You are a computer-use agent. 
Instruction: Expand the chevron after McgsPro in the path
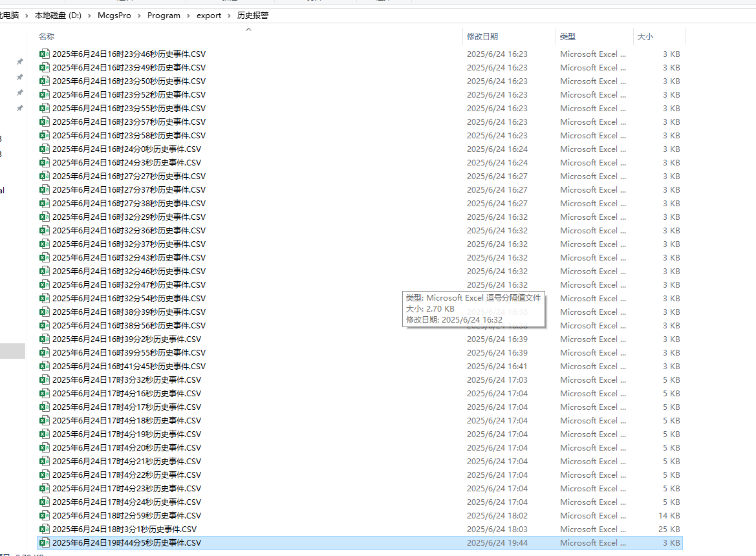tap(139, 16)
